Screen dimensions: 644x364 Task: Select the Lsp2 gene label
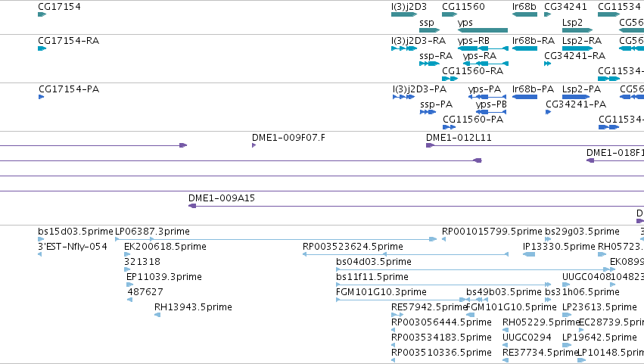pyautogui.click(x=572, y=23)
